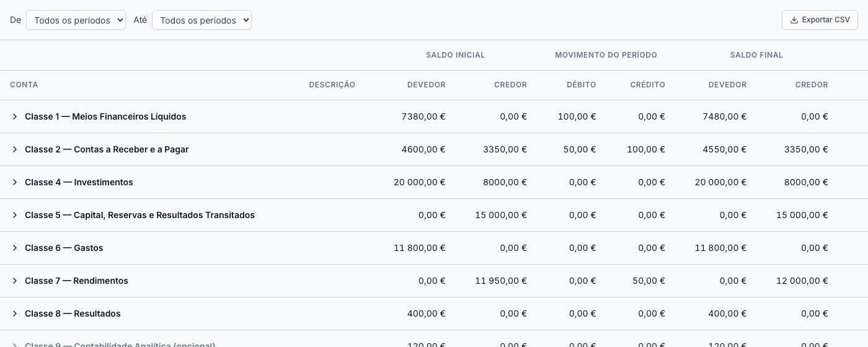Select 'Classe 5 — Capital, Reservas e Resultados Transitados'
This screenshot has height=347, width=868.
(x=139, y=215)
